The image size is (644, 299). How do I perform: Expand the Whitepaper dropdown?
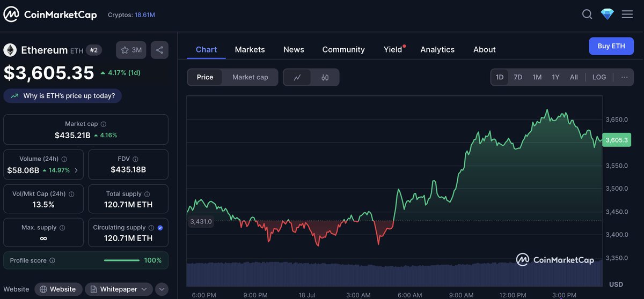click(119, 289)
